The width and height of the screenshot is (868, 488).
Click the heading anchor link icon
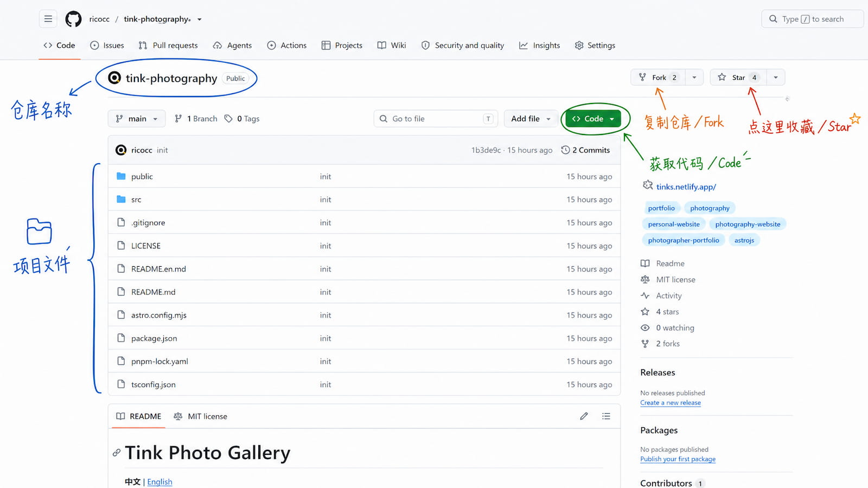click(117, 453)
